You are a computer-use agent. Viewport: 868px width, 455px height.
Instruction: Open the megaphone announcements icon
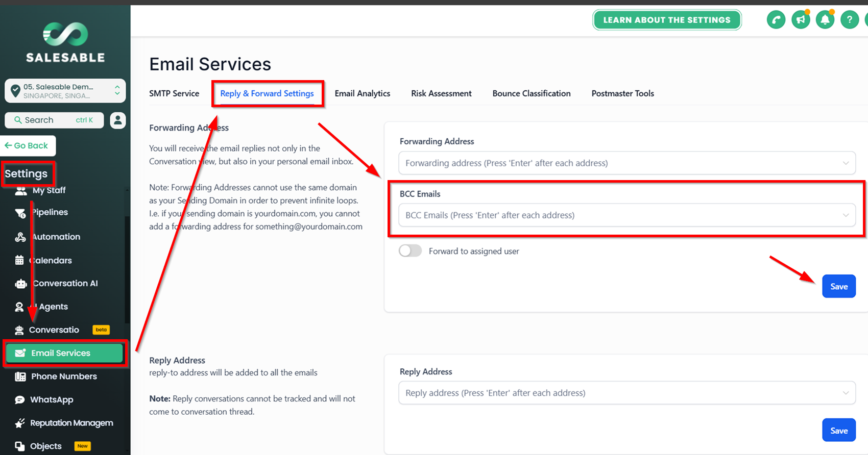pyautogui.click(x=801, y=20)
